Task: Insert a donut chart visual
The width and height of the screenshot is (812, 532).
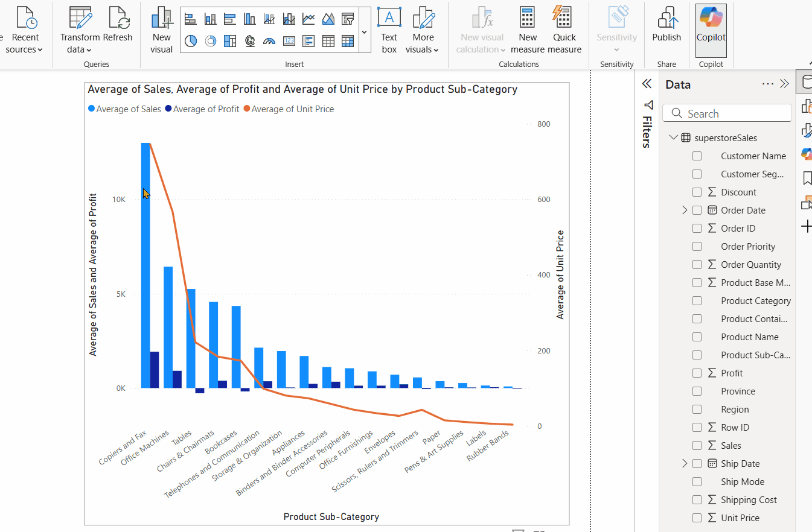Action: click(x=211, y=42)
